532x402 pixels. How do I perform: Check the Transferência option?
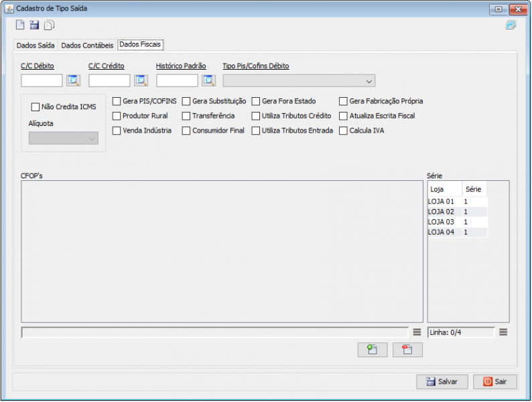[x=186, y=116]
